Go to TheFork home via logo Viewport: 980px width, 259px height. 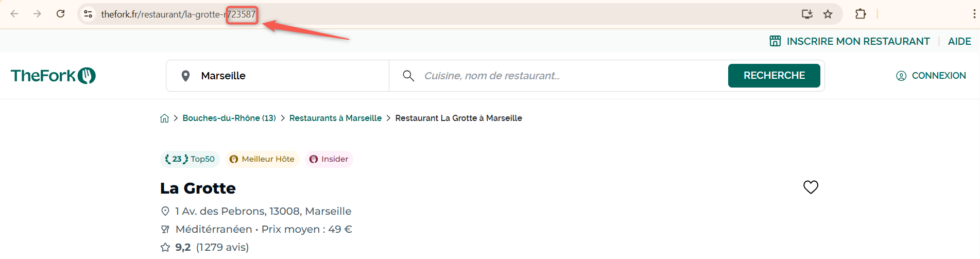point(53,76)
